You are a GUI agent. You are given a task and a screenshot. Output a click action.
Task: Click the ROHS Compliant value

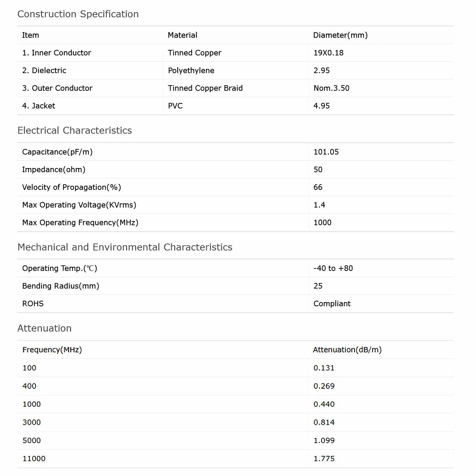click(332, 304)
